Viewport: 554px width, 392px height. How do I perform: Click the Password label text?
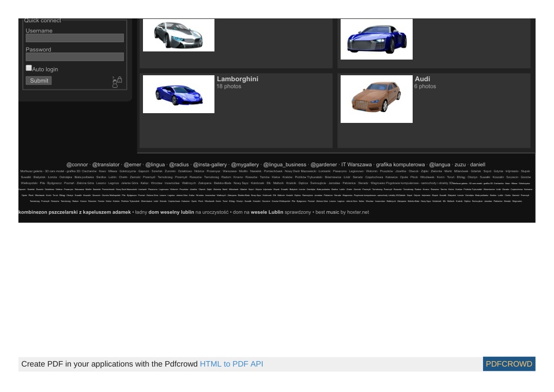[x=38, y=49]
